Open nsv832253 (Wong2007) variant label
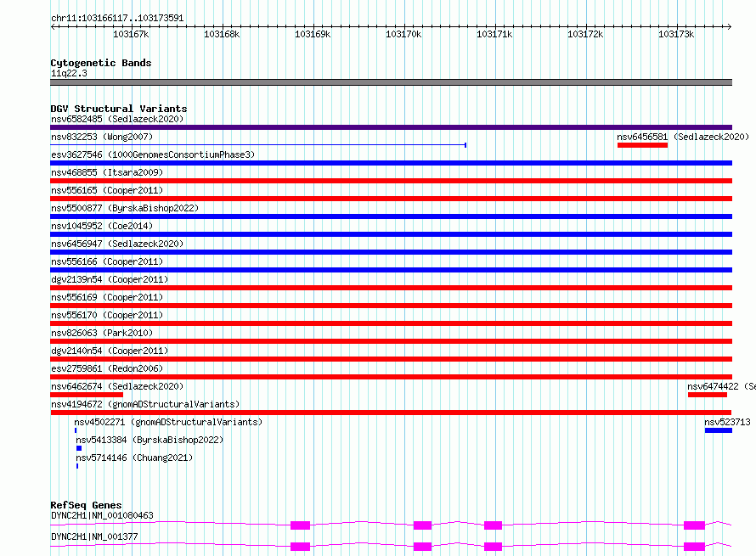Image resolution: width=756 pixels, height=556 pixels. [x=102, y=137]
